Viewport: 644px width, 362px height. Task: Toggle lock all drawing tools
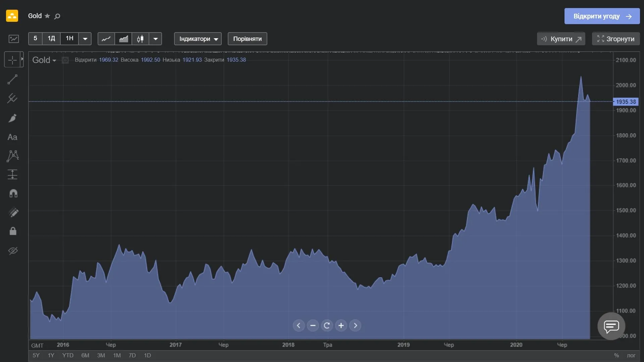pos(13,231)
